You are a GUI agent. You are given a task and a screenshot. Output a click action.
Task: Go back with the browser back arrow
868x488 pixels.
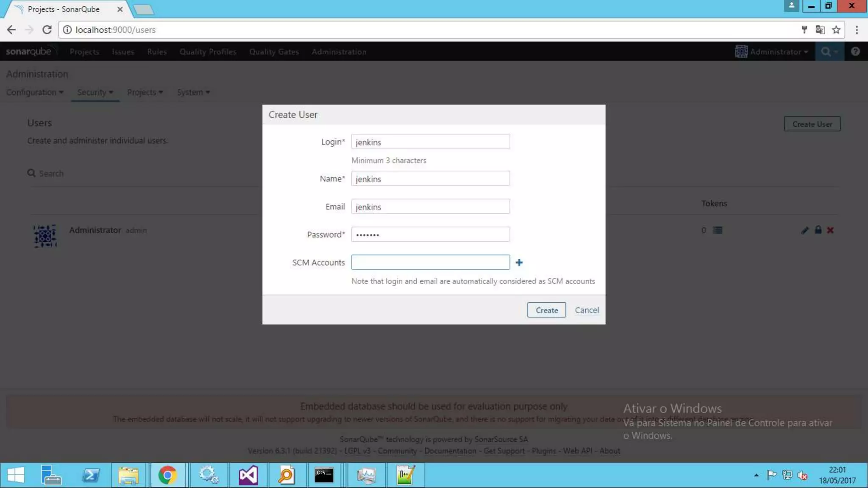click(11, 30)
